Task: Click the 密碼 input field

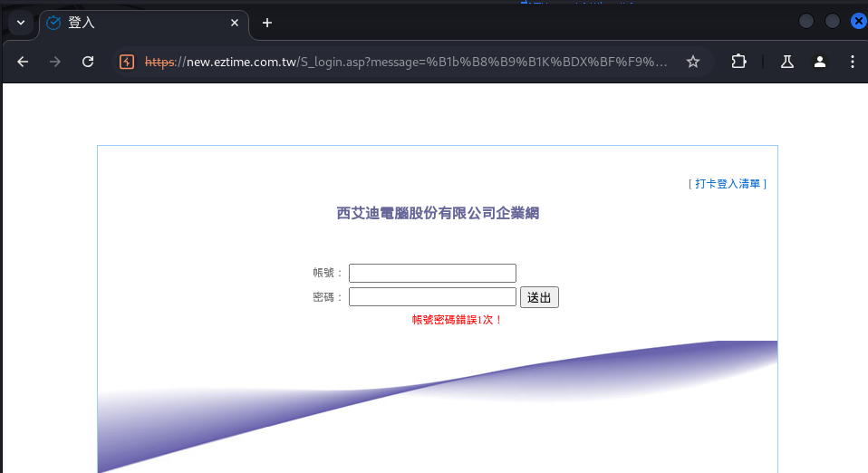Action: (x=432, y=297)
